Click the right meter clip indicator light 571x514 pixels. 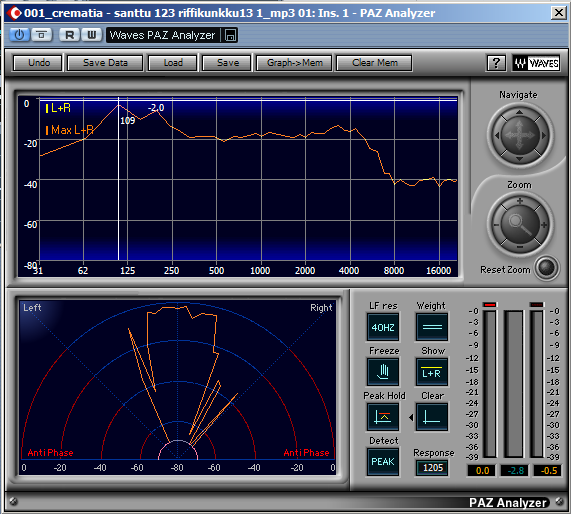tap(537, 305)
